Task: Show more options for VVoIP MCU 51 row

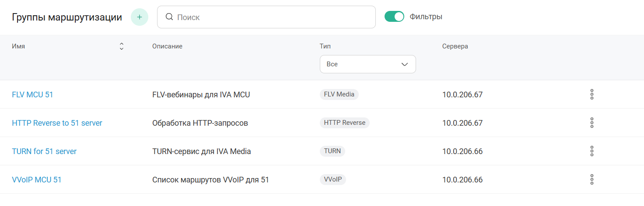Action: coord(591,179)
